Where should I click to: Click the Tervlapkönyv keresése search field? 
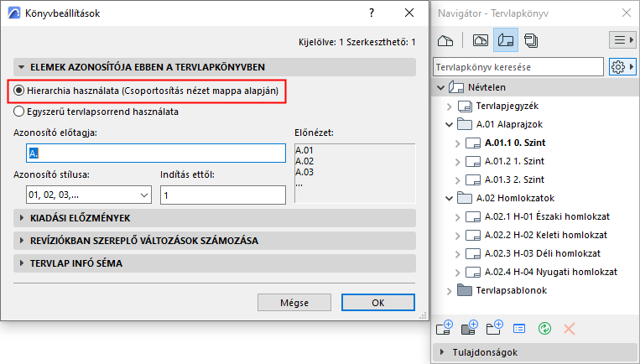pyautogui.click(x=518, y=66)
